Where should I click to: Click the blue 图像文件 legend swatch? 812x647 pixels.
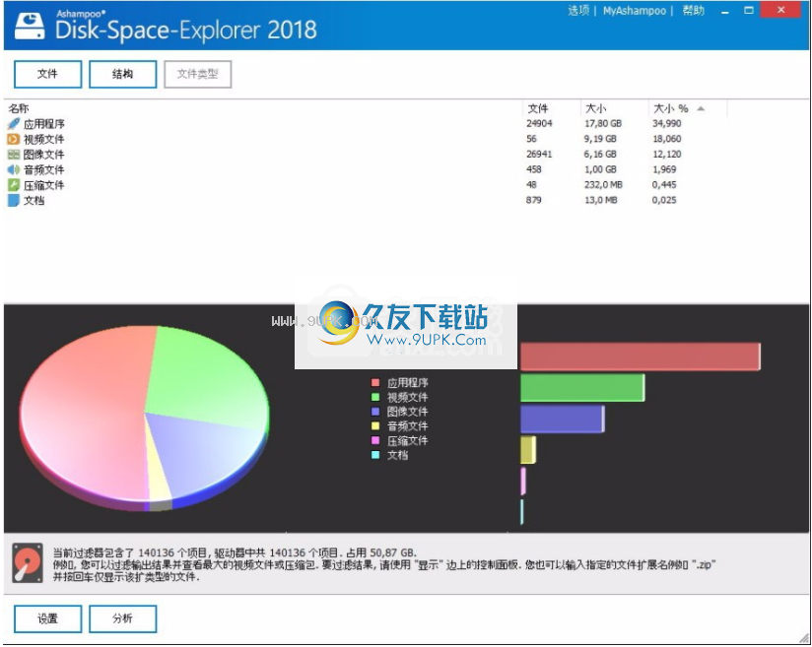click(x=375, y=412)
